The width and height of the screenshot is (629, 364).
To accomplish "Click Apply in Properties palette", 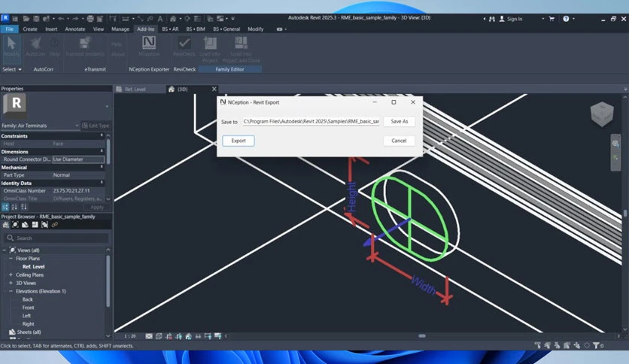I will [x=97, y=207].
